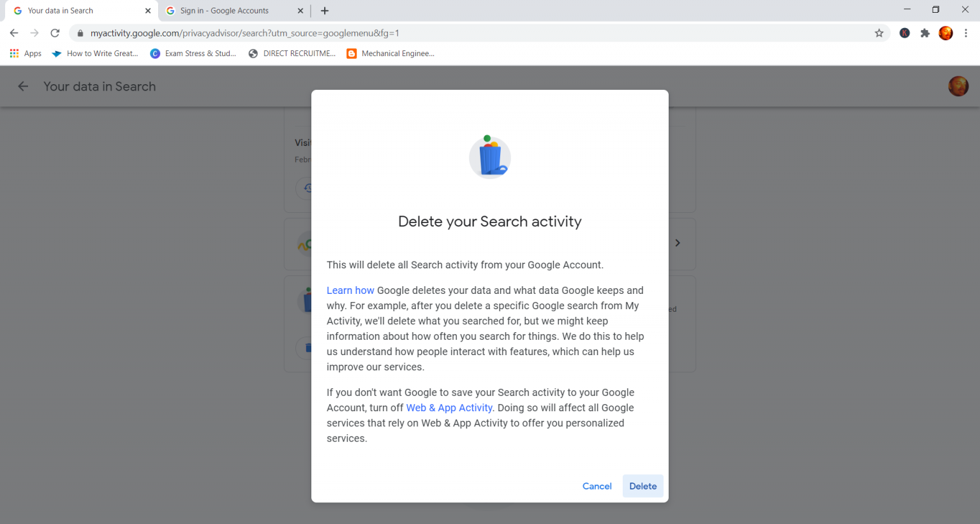980x524 pixels.
Task: Reload the page with the refresh icon
Action: pyautogui.click(x=55, y=33)
